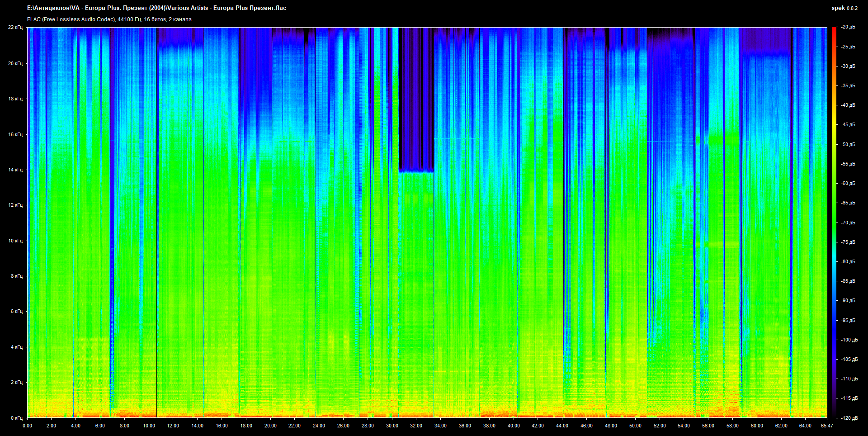Click the -120 дБ scale label
Viewport: 868px width, 436px height.
(849, 418)
